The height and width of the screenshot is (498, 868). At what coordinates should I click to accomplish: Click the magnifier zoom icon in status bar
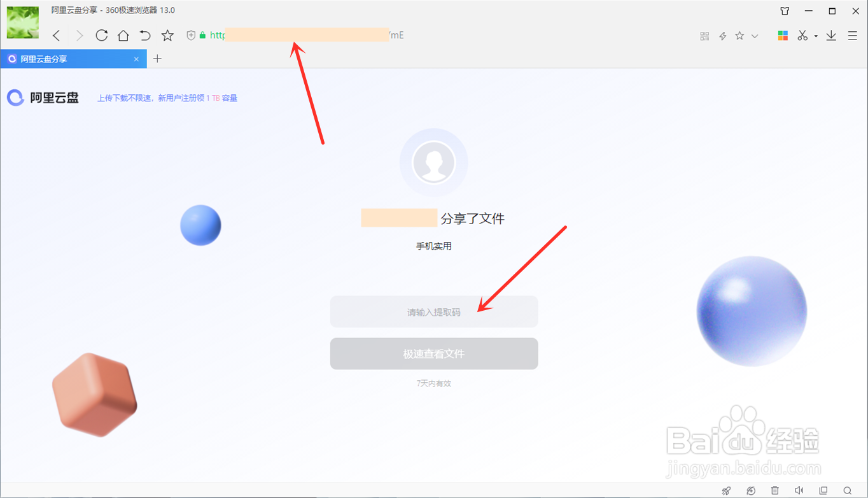pos(848,490)
